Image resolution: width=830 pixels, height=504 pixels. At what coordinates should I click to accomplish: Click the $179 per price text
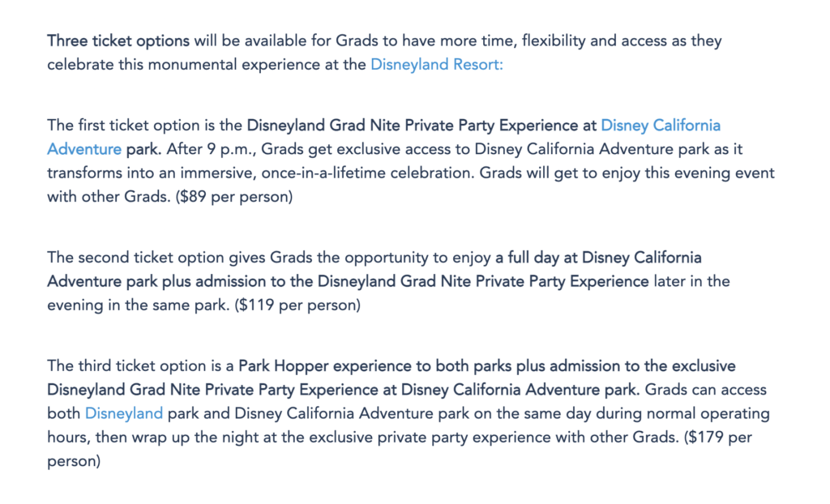(718, 438)
